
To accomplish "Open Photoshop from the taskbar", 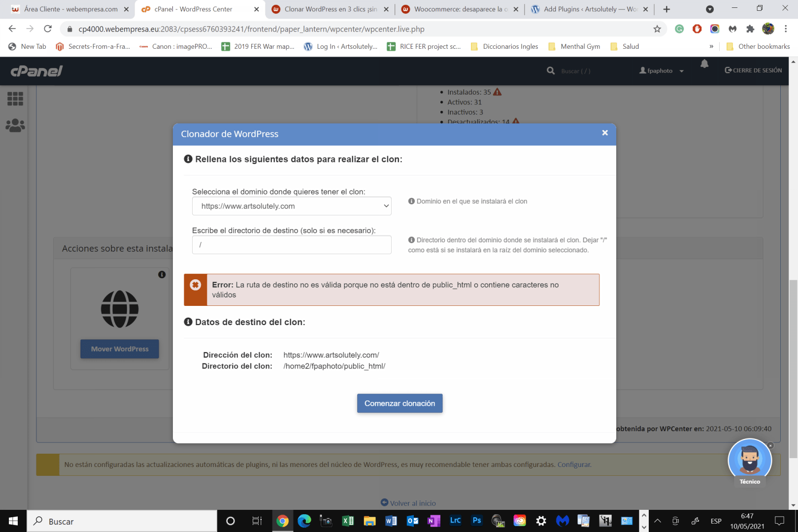I will pos(476,520).
